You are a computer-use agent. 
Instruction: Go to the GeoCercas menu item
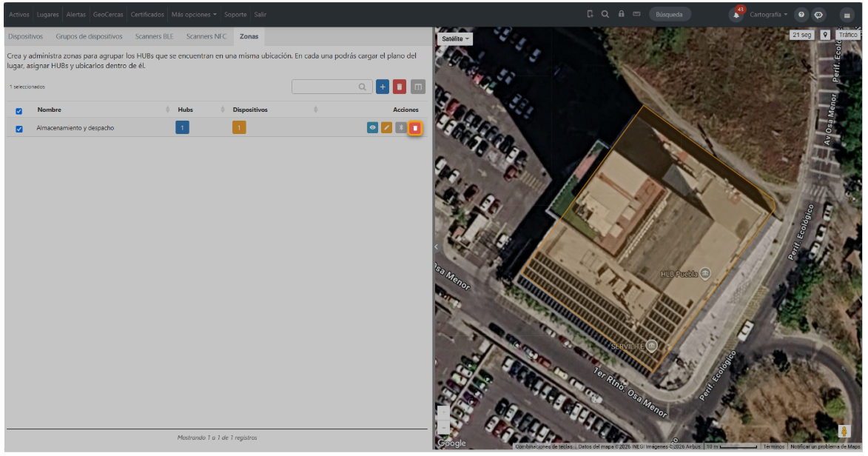coord(108,14)
